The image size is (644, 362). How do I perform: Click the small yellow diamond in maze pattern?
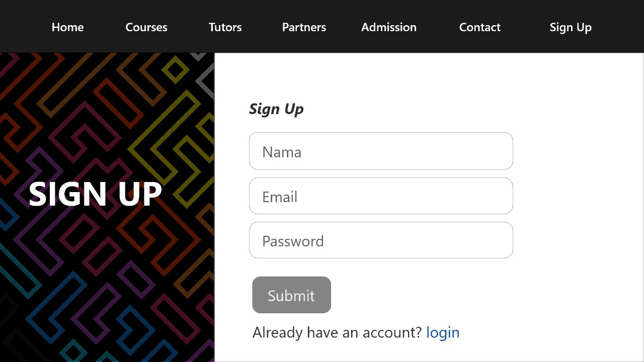tap(175, 70)
